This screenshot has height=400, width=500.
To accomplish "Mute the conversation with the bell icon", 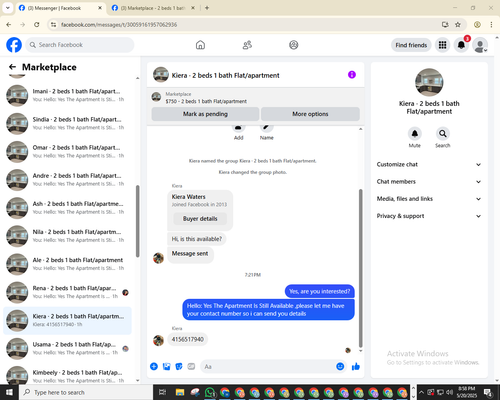I will [x=415, y=134].
